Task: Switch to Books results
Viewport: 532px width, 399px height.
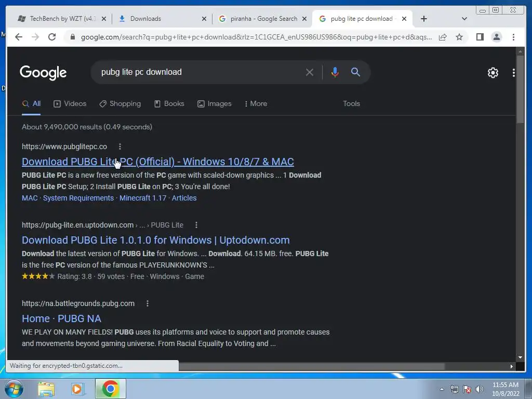Action: tap(169, 104)
